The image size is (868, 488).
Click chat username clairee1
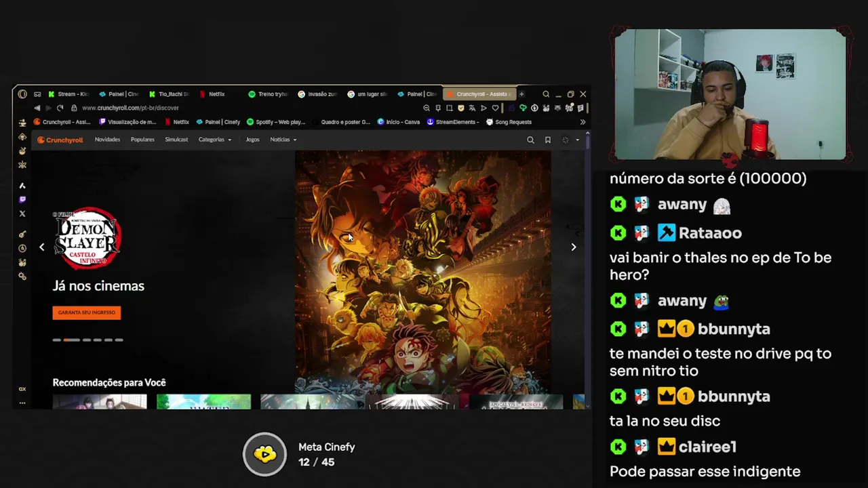(707, 447)
